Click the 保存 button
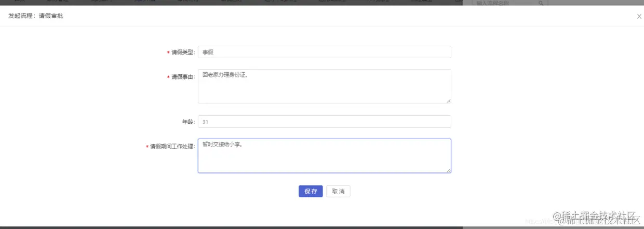 [311, 191]
